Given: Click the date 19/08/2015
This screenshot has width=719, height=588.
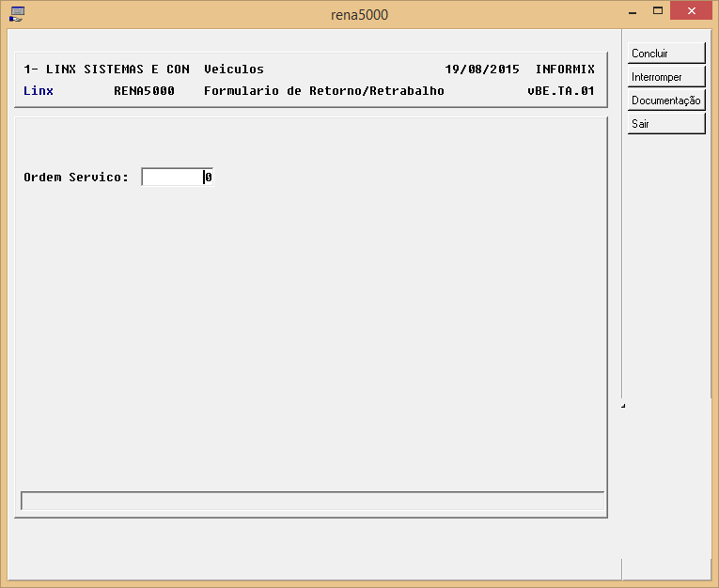Looking at the screenshot, I should (x=482, y=70).
